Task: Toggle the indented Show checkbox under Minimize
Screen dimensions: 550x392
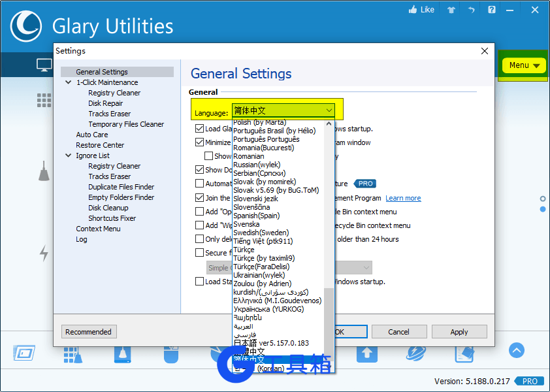Action: click(209, 155)
